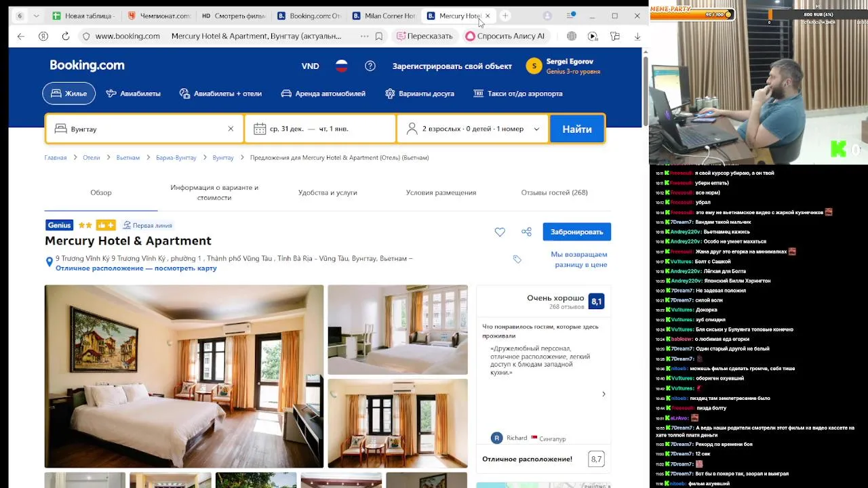Screen dimensions: 868x488
Task: Switch to the Новая таблица browser tab
Action: [83, 16]
